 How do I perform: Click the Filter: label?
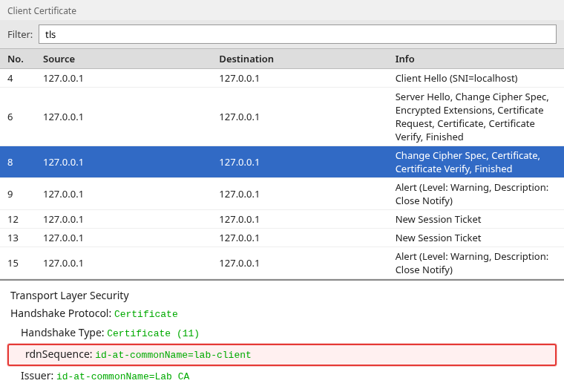[x=20, y=35]
